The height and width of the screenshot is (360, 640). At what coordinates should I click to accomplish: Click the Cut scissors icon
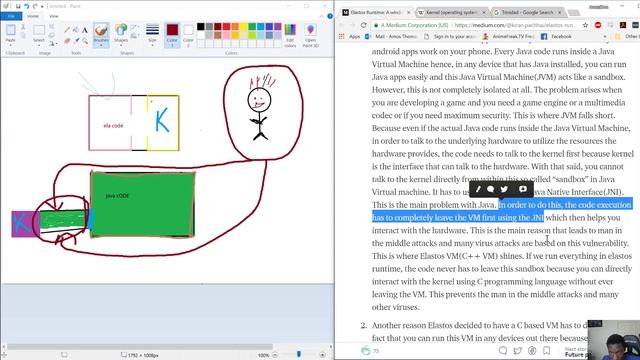click(x=23, y=27)
